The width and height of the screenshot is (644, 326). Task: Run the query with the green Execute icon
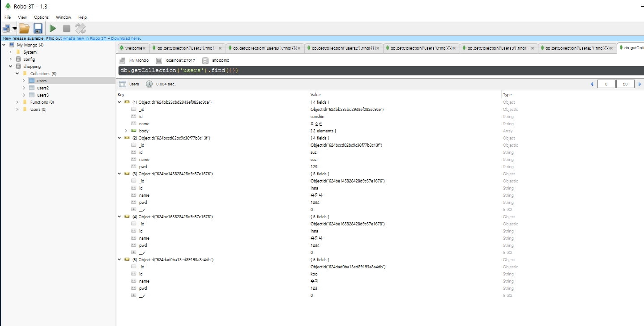point(53,29)
